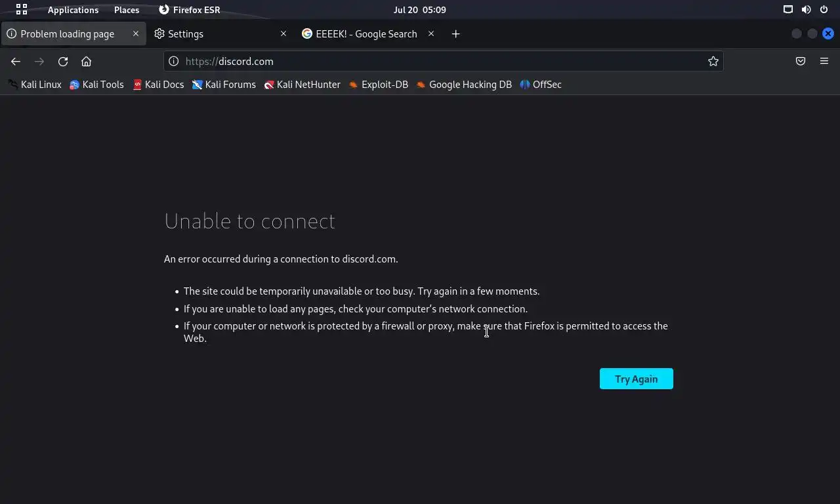The height and width of the screenshot is (504, 840).
Task: Show site information icon in address bar
Action: point(173,61)
